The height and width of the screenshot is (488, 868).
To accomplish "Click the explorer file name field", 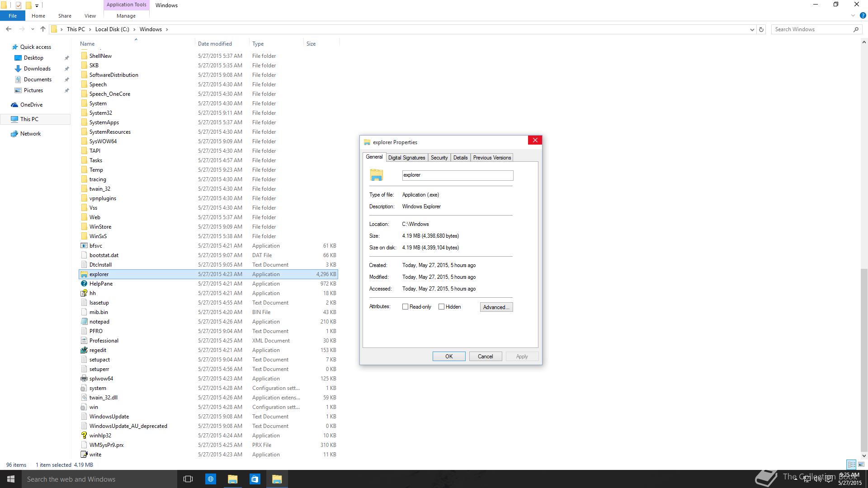I will (x=458, y=175).
